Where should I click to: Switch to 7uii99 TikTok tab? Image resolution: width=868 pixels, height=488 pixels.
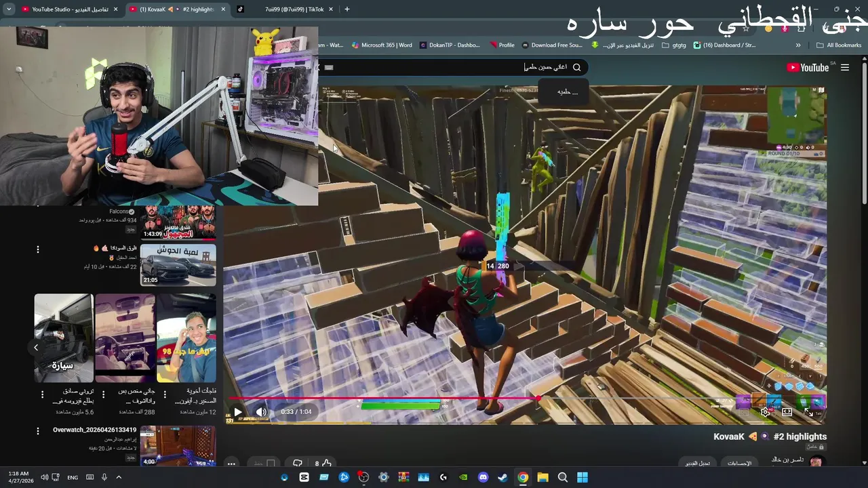(x=285, y=9)
